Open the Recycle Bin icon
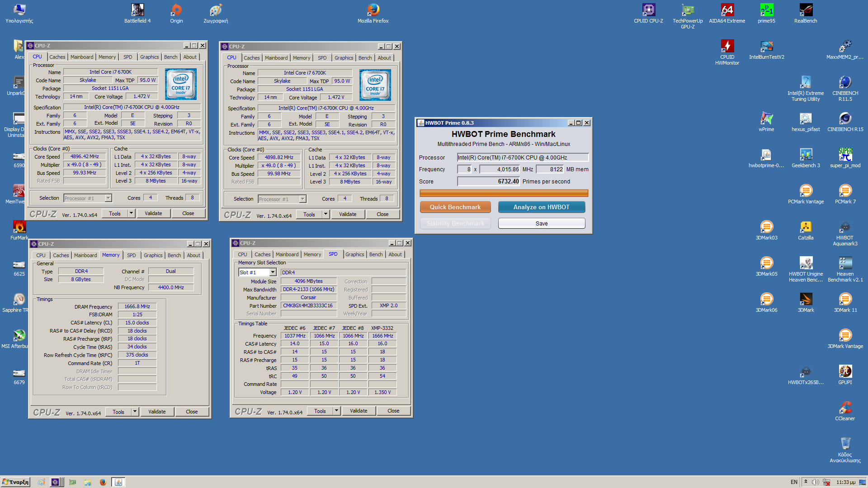The image size is (868, 488). tap(845, 450)
